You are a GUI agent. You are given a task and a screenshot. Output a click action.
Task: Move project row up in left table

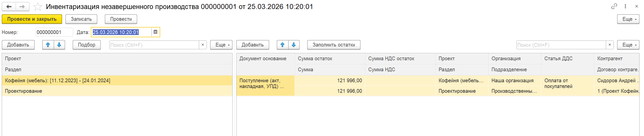[48, 45]
